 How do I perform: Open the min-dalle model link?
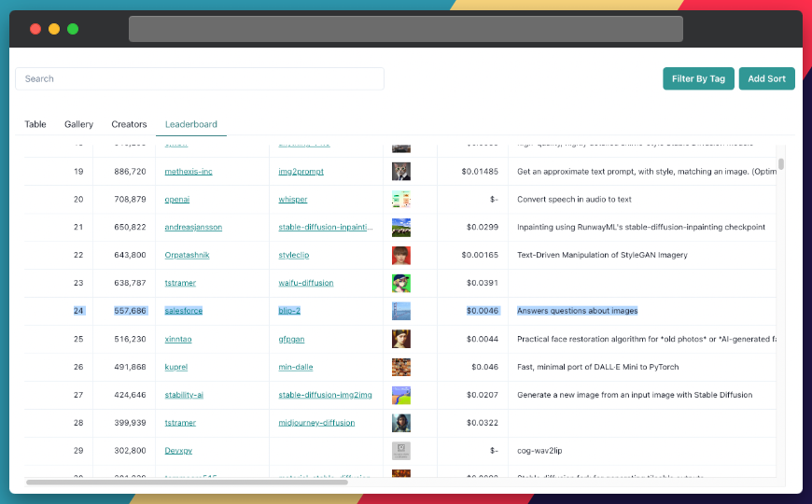[296, 367]
